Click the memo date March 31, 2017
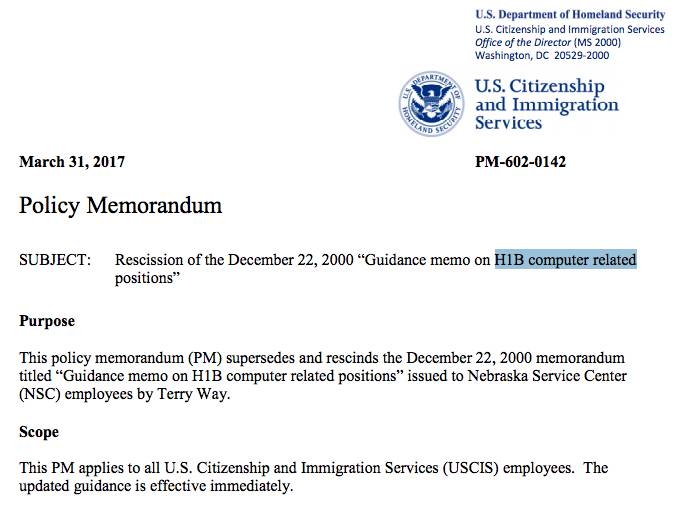Viewport: 676px width, 509px height. pos(72,162)
